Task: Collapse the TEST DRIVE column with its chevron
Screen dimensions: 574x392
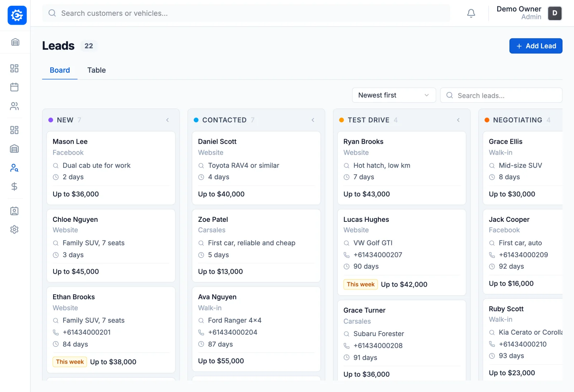Action: point(458,120)
